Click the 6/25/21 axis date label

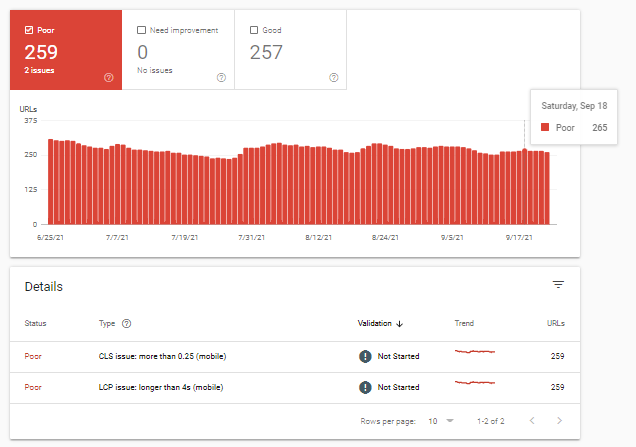pos(50,237)
